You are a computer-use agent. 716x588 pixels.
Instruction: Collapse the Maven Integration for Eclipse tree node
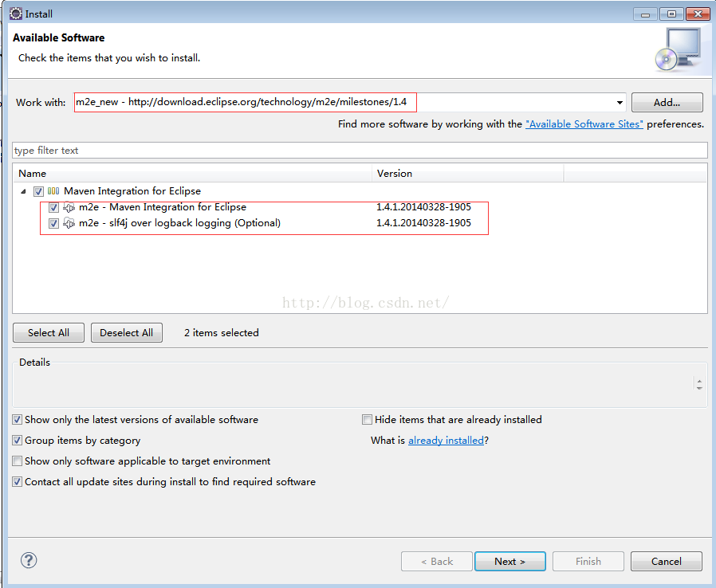pyautogui.click(x=23, y=191)
